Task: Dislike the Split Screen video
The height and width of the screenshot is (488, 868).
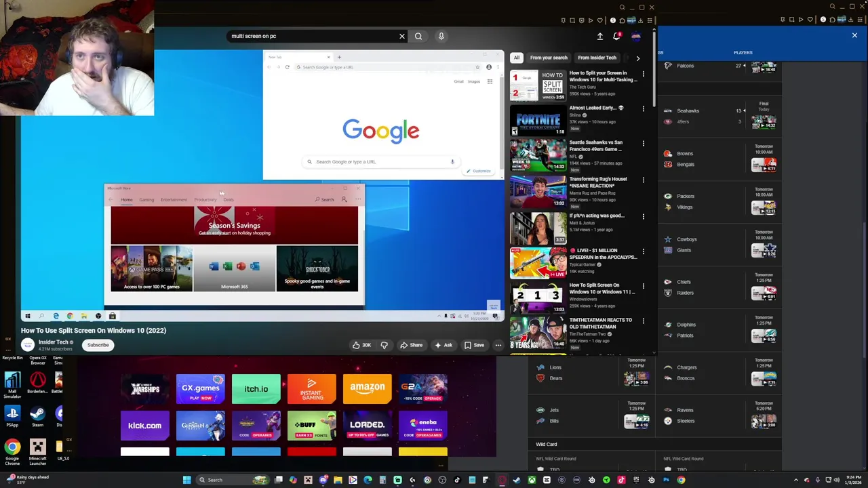Action: (x=384, y=345)
